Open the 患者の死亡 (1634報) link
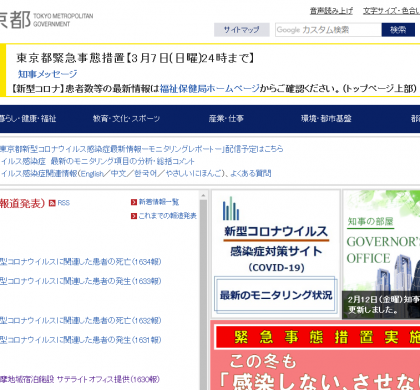 [80, 262]
